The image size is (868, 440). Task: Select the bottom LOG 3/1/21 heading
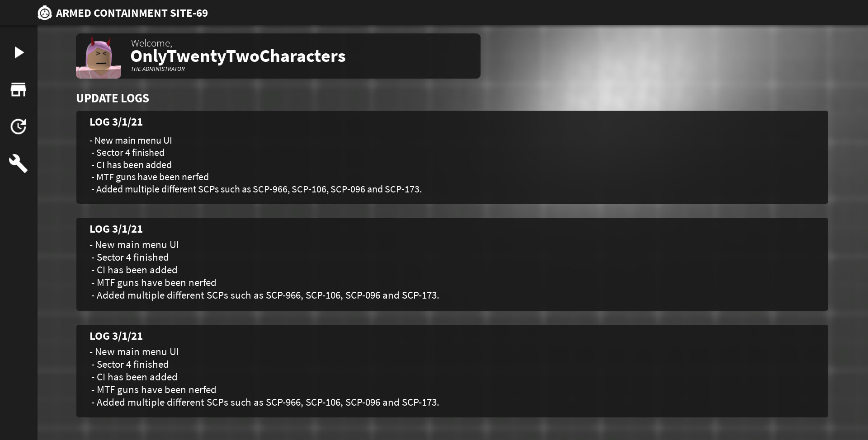pyautogui.click(x=116, y=336)
